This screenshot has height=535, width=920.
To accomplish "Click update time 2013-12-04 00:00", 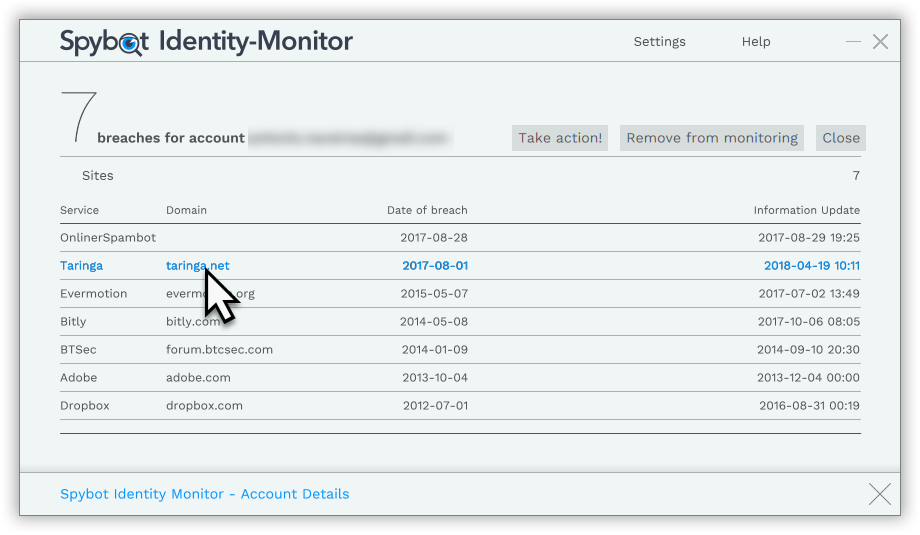I will pos(809,378).
